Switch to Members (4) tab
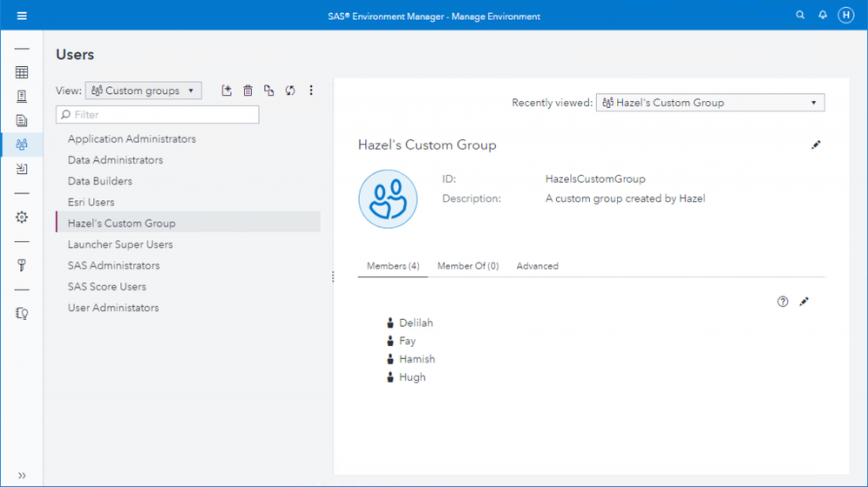Screen dimensions: 868x487 click(x=393, y=266)
